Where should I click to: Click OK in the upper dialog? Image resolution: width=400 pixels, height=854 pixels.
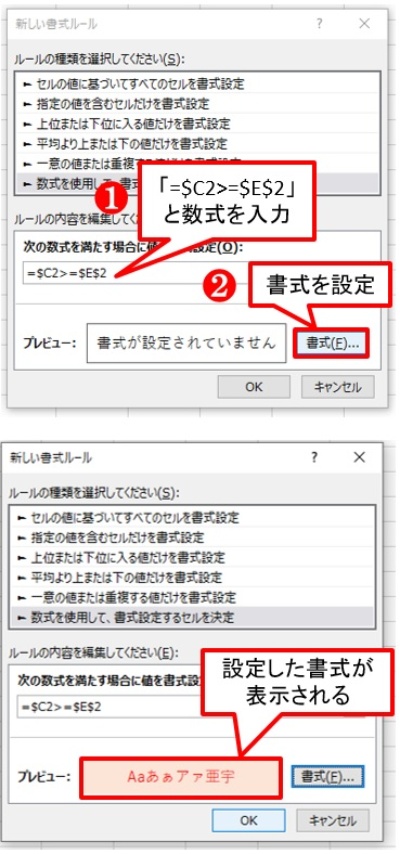click(x=254, y=387)
